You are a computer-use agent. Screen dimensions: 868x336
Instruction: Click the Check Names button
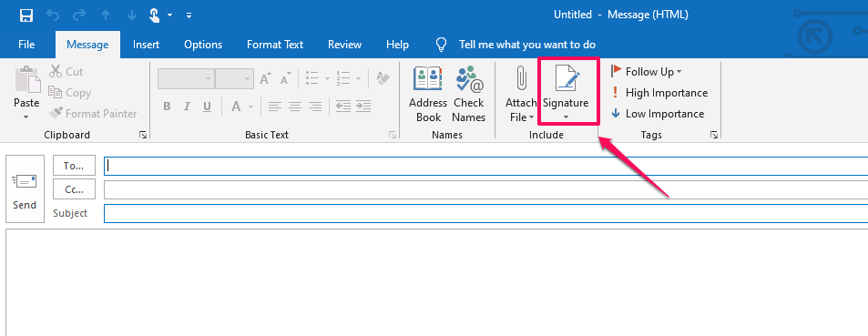(469, 94)
